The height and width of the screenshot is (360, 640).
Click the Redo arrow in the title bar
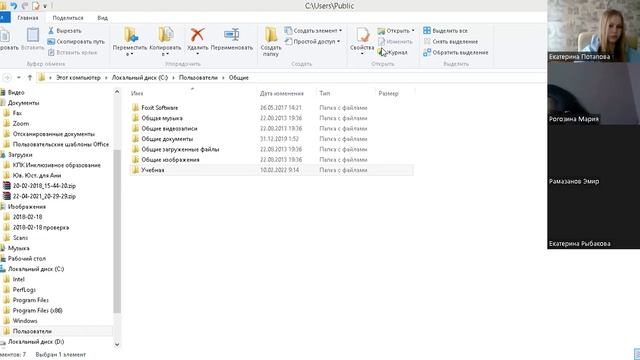coord(25,6)
